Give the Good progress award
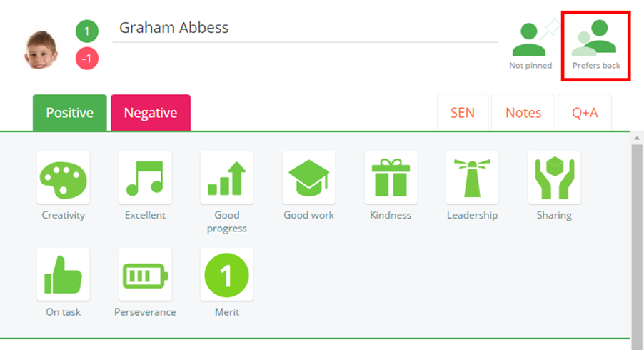The height and width of the screenshot is (350, 644). point(226,178)
